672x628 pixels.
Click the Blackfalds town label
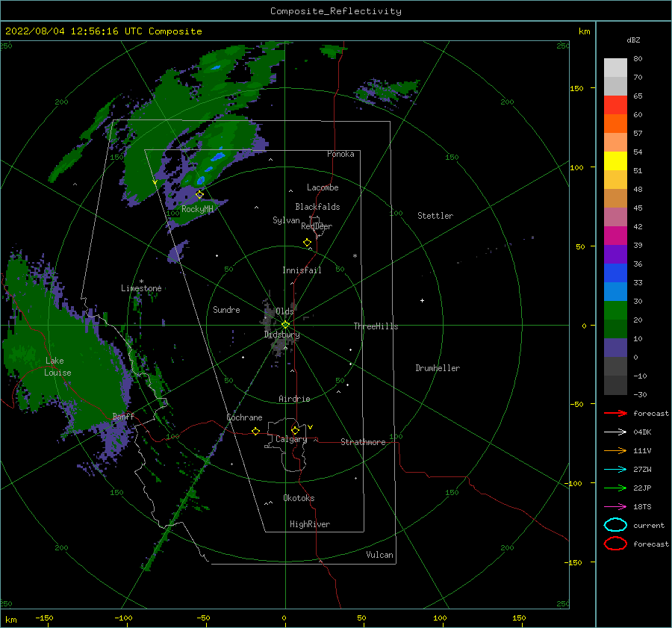(317, 207)
